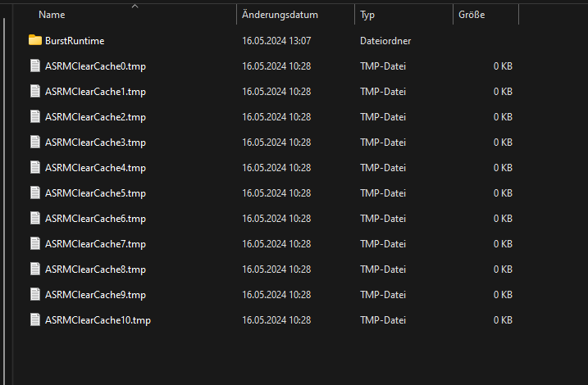Sort by the Änderungsdatum column header
588x385 pixels.
[x=280, y=15]
